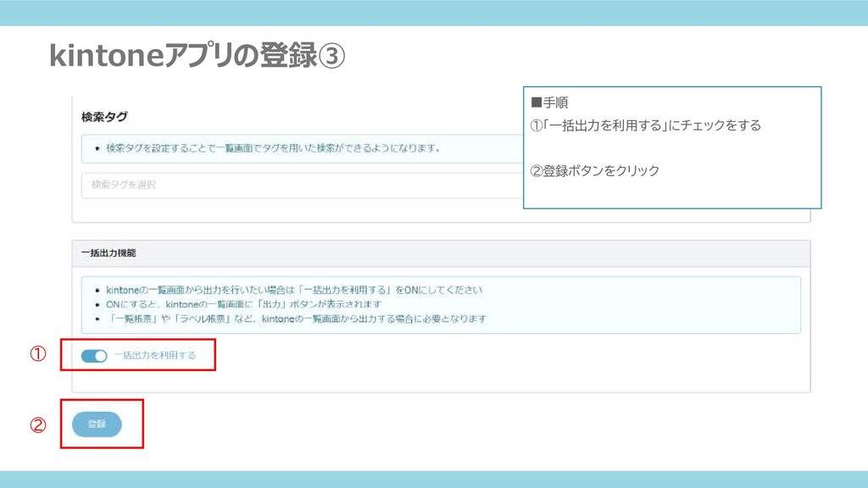Click the ■手順 heading in instructions box
868x488 pixels.
click(x=549, y=103)
